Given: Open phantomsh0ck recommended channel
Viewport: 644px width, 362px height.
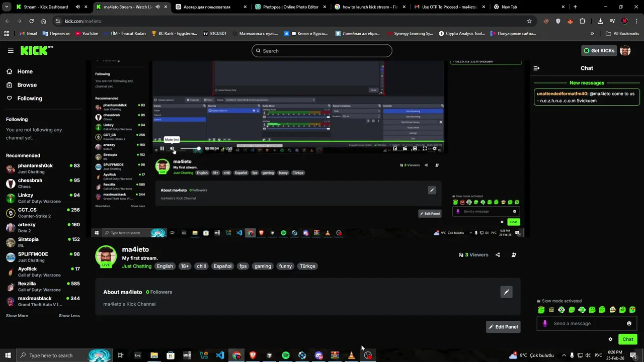Looking at the screenshot, I should (x=43, y=168).
